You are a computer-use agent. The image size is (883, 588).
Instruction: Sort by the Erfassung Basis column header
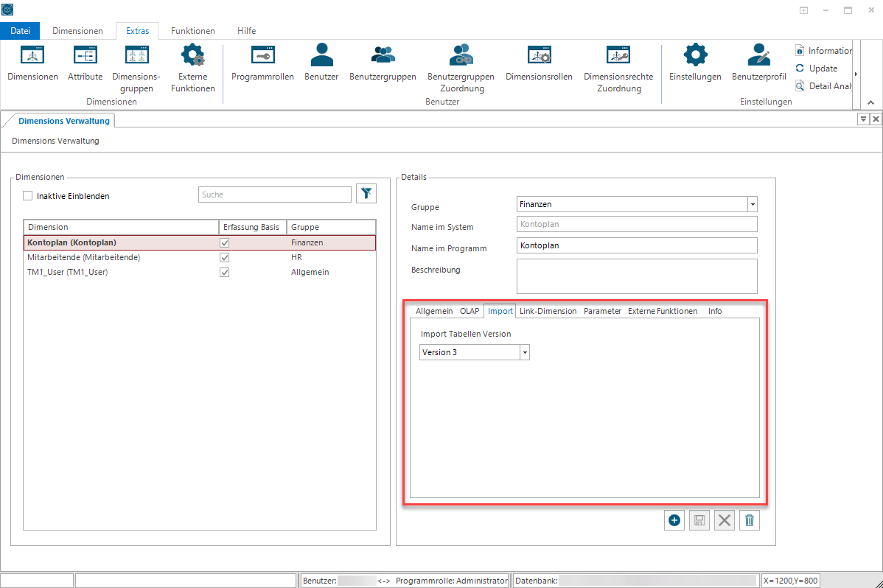point(252,227)
